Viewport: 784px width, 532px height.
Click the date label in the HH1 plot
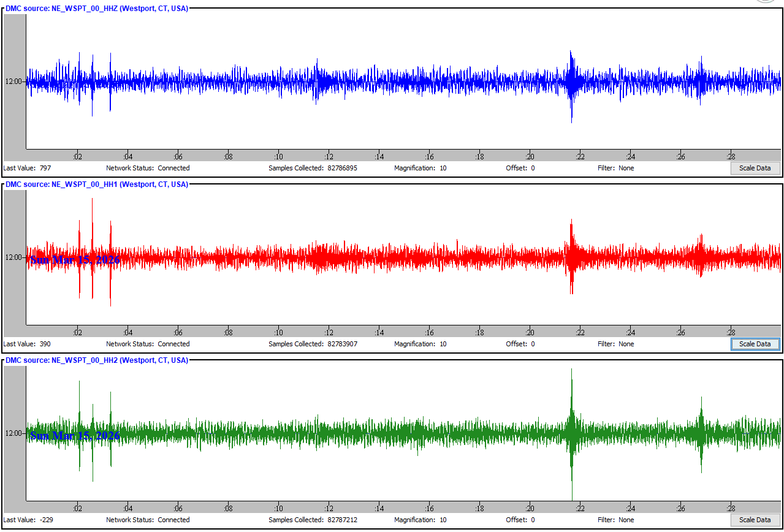point(75,260)
